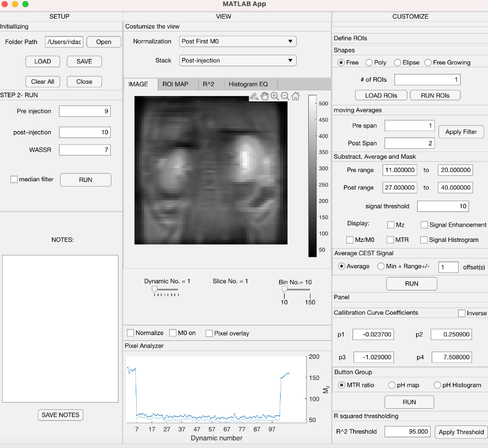The image size is (488, 448).
Task: Click the NOTES text area
Action: click(60, 329)
